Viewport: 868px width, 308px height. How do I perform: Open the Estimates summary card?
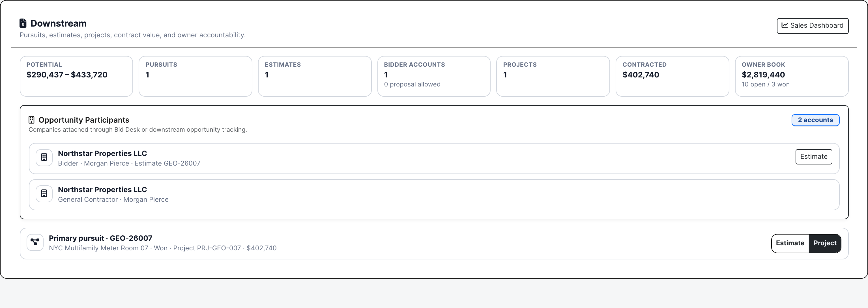click(315, 76)
